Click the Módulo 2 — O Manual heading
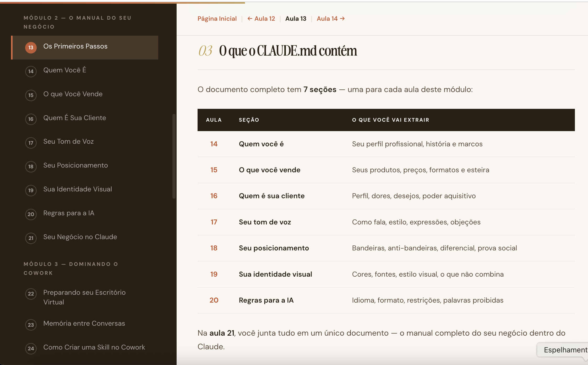The image size is (588, 365). click(x=78, y=22)
